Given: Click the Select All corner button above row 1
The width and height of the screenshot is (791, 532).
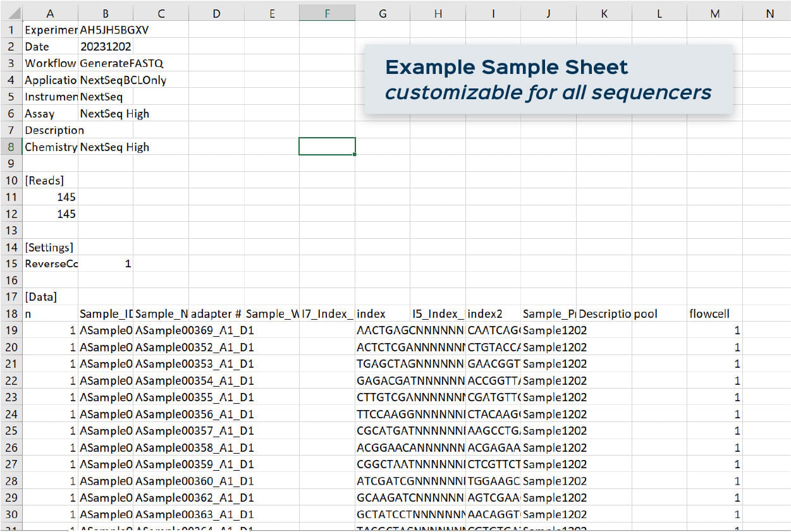Looking at the screenshot, I should point(11,13).
